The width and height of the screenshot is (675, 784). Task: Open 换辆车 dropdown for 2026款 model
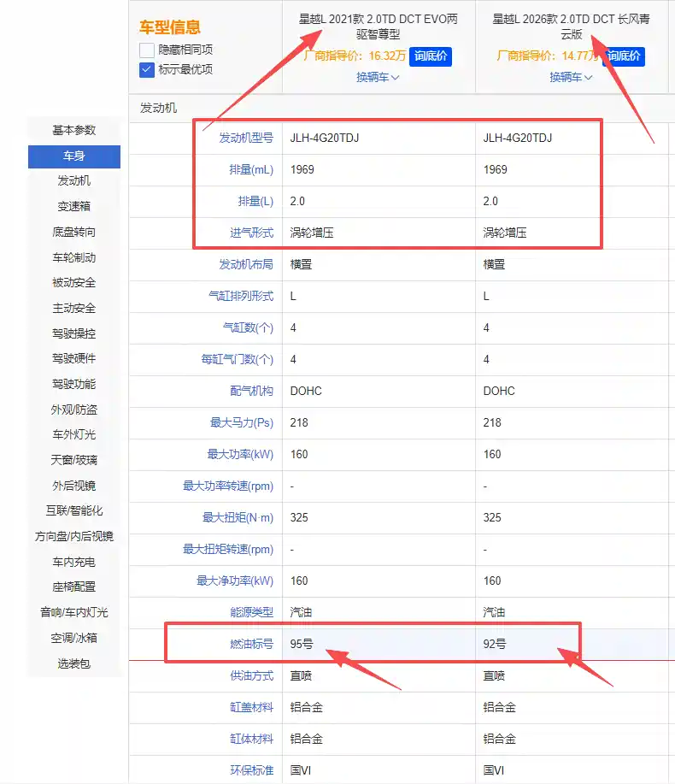click(x=571, y=78)
